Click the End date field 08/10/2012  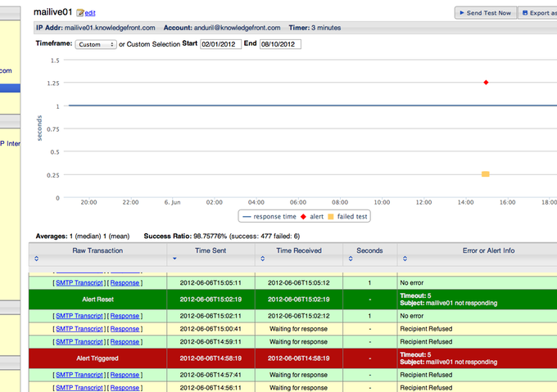(280, 44)
